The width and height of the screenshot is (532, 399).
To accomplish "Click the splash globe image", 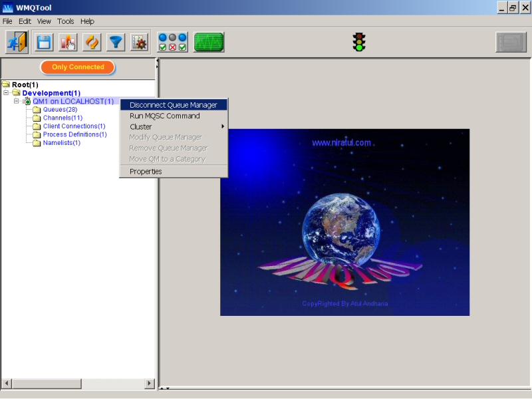I will click(x=341, y=229).
